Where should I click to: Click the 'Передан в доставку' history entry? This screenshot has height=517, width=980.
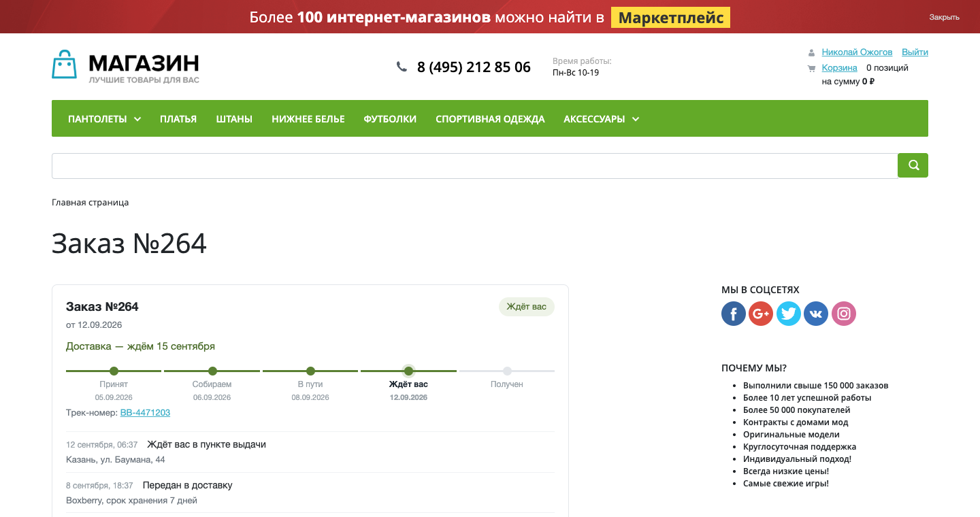coord(188,485)
